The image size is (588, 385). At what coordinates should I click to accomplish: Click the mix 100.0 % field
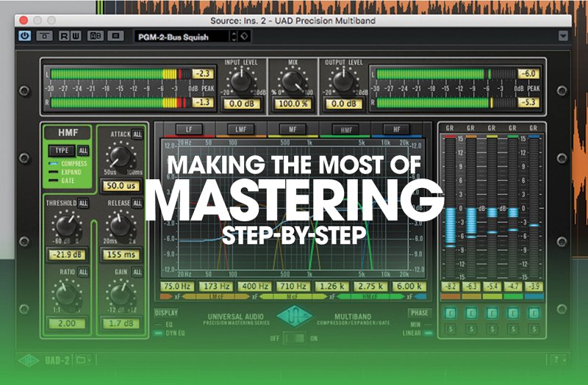(293, 104)
